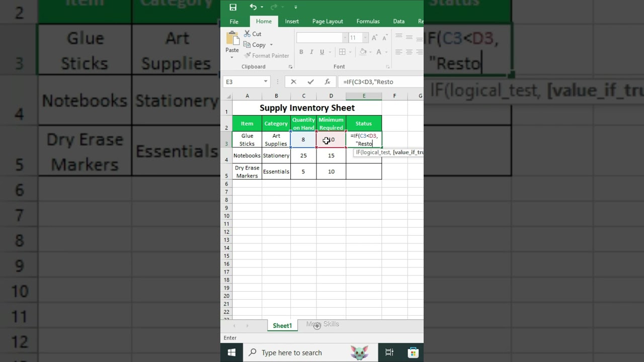Open the Windows Start menu

(x=231, y=352)
